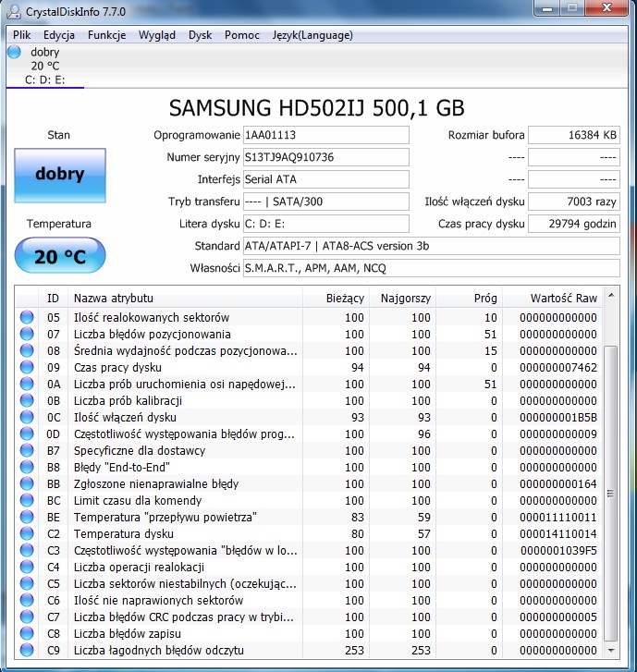Open the Wygląd menu
The image size is (637, 672).
[x=157, y=35]
